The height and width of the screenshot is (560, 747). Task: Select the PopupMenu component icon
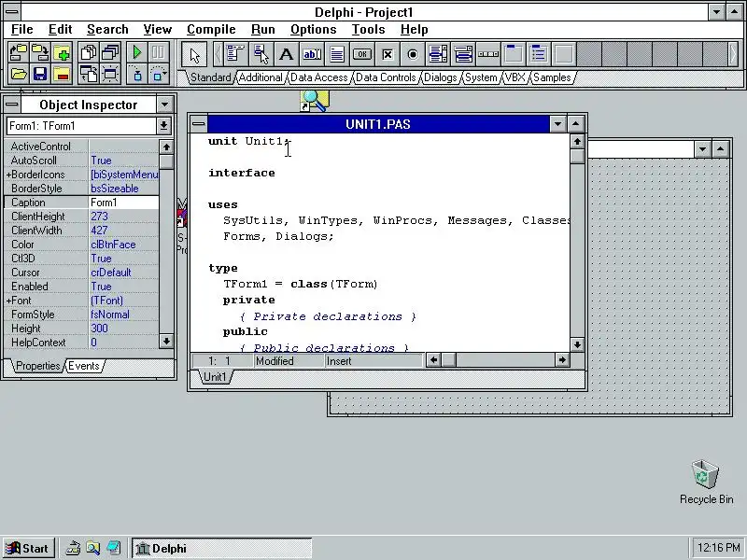pyautogui.click(x=261, y=54)
